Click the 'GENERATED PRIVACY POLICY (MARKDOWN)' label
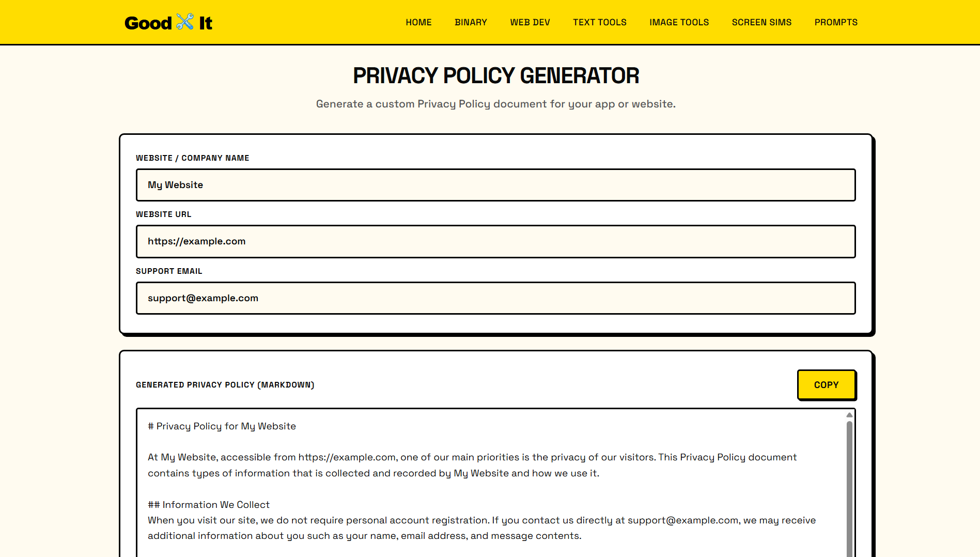The width and height of the screenshot is (980, 557). click(225, 385)
